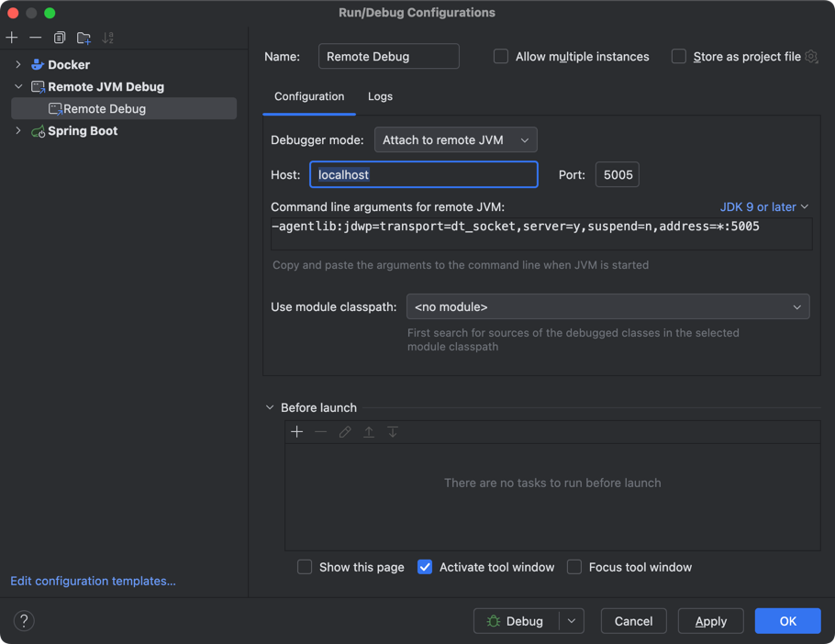Open Edit configuration templates link
The height and width of the screenshot is (644, 835).
[93, 581]
